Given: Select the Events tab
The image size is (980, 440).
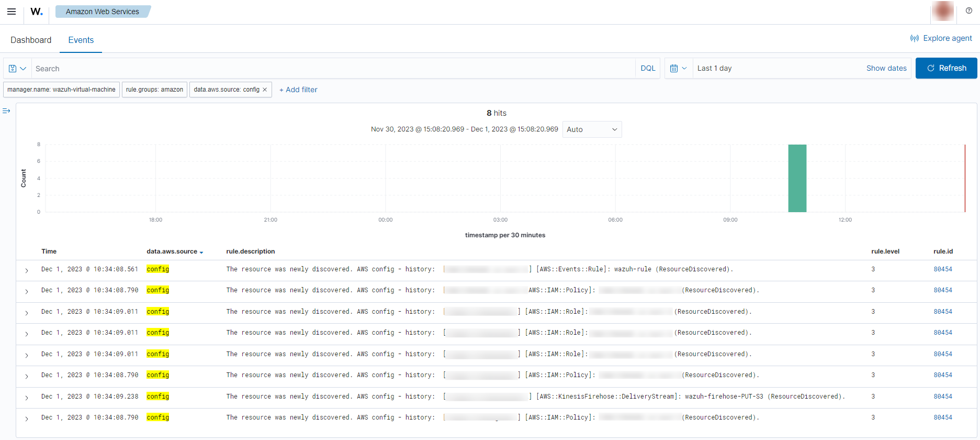Looking at the screenshot, I should 81,40.
